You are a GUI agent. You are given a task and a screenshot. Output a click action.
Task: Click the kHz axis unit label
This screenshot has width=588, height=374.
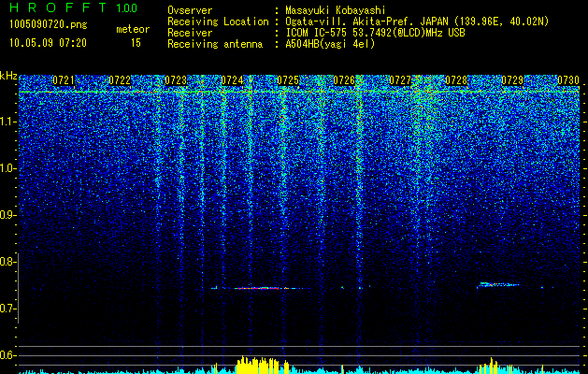8,76
